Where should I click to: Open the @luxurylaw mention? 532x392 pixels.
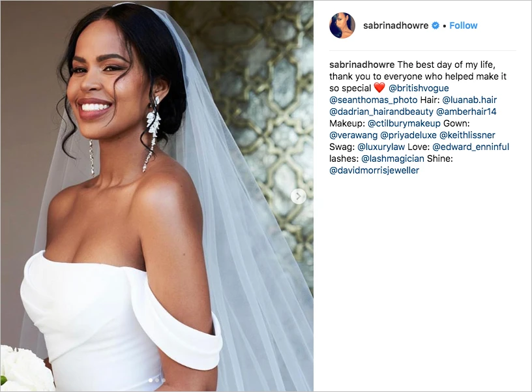(381, 147)
